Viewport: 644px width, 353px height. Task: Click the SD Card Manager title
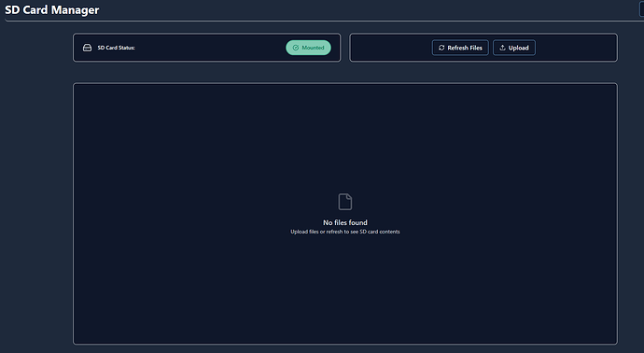(x=51, y=10)
